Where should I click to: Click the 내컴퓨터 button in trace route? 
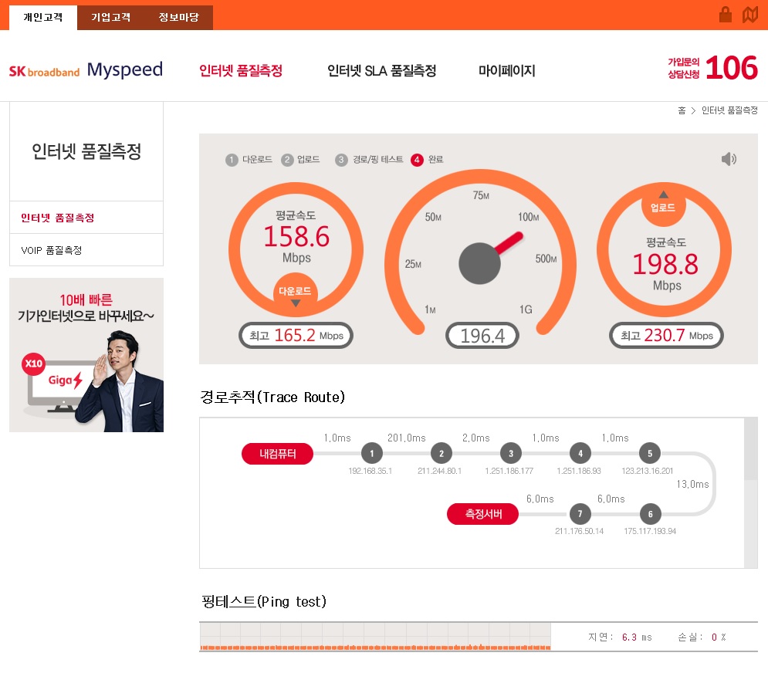pos(277,454)
